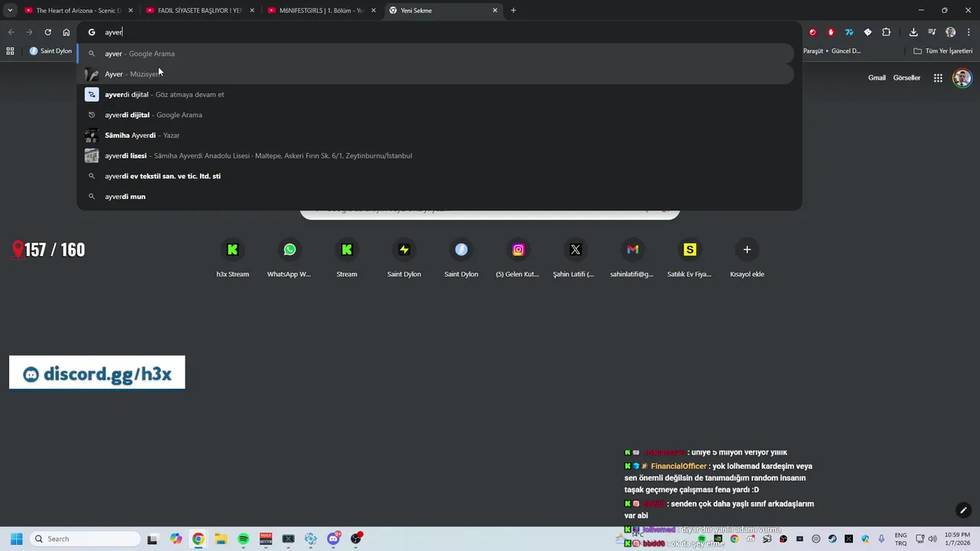Open the media control music-note icon
This screenshot has height=551, width=980.
click(x=932, y=32)
